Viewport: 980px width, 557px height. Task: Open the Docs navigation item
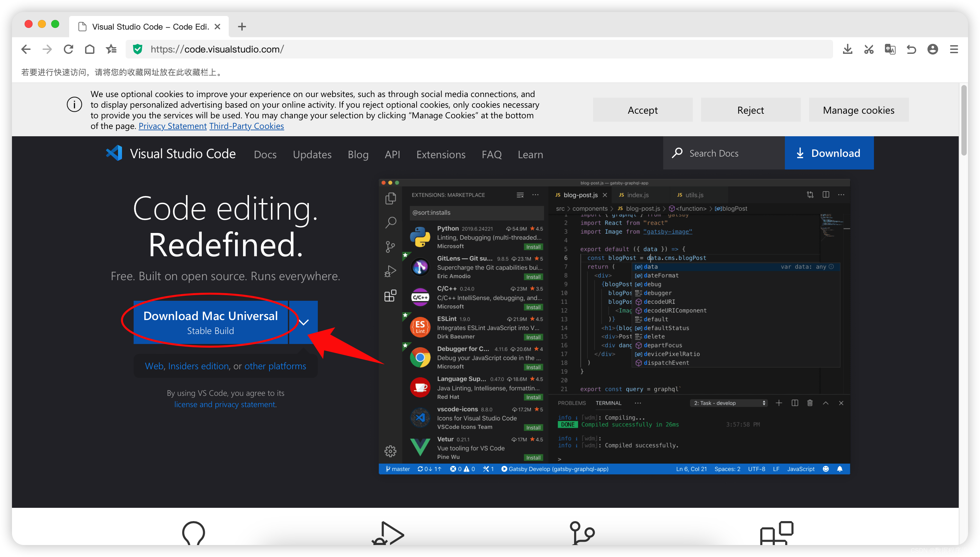click(265, 154)
